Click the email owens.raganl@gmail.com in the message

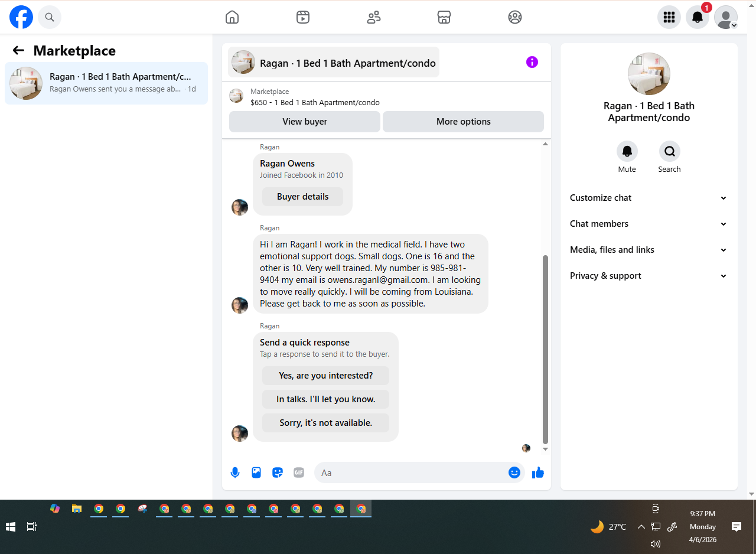377,280
